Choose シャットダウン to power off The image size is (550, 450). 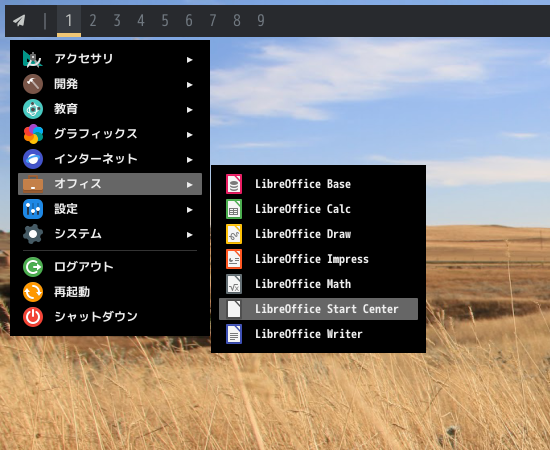110,317
